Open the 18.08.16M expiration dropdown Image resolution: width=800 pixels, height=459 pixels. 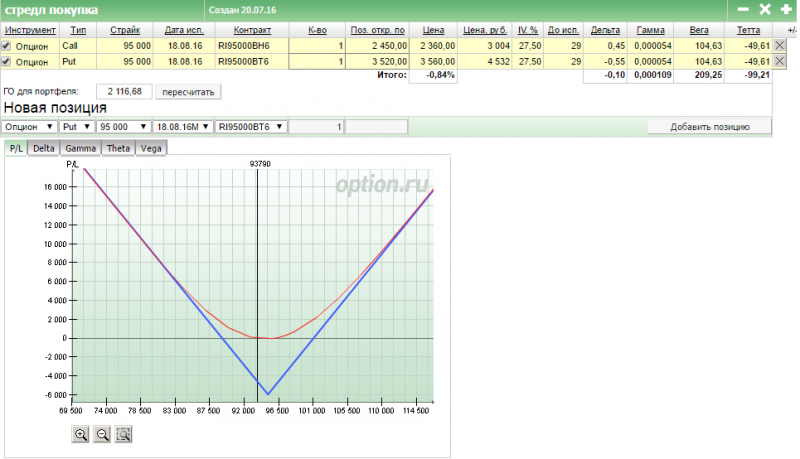pyautogui.click(x=183, y=127)
